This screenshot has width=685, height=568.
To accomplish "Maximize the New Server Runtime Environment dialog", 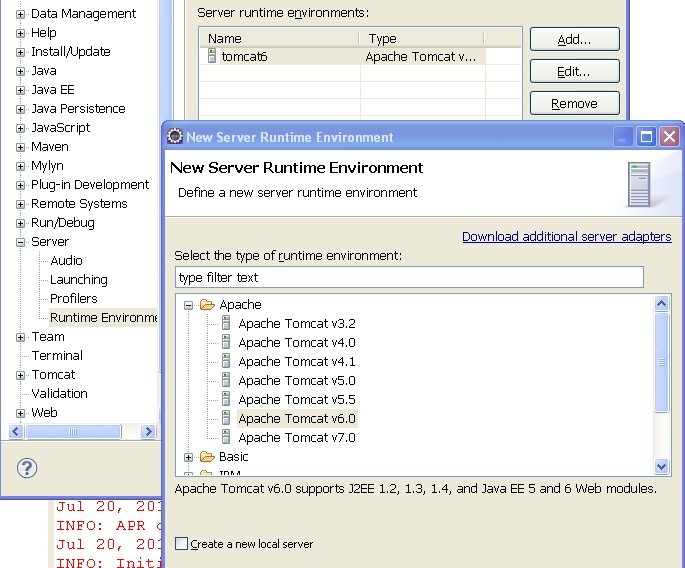I will [x=646, y=137].
